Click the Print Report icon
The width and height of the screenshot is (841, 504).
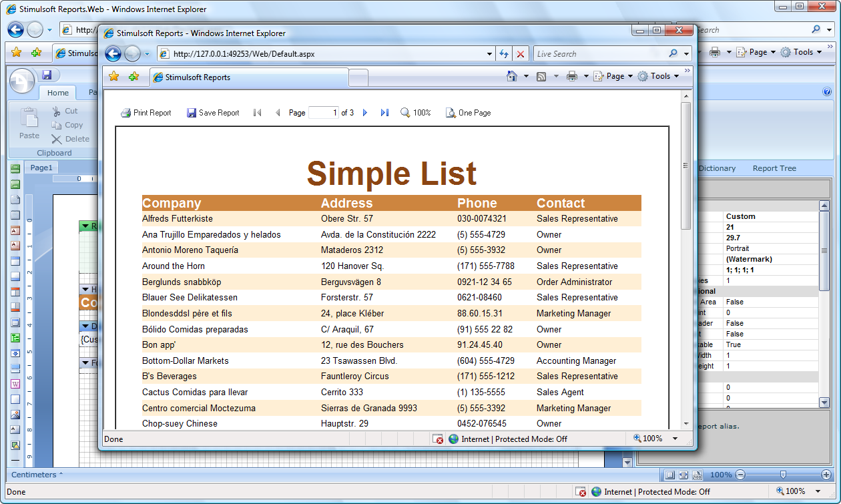[125, 113]
